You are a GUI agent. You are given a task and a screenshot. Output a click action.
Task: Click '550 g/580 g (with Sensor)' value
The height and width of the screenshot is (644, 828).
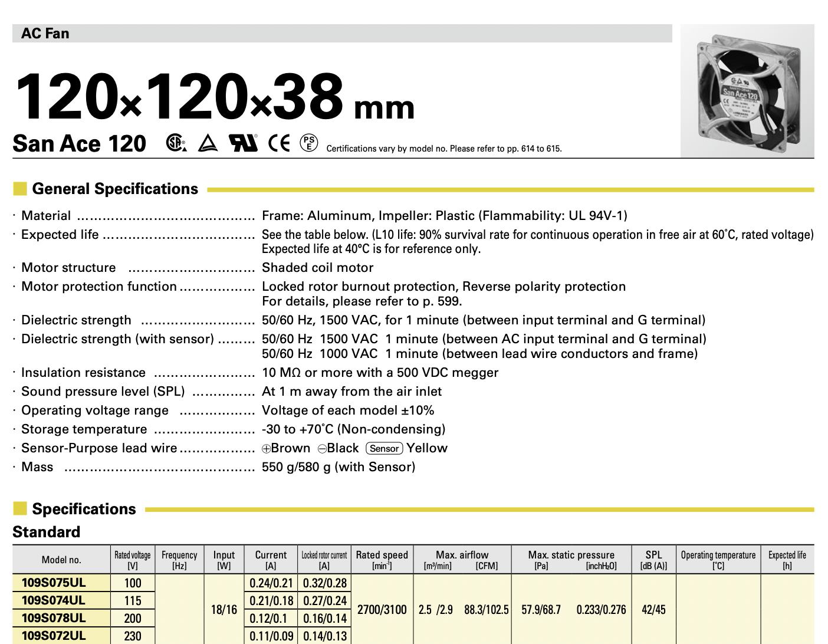click(x=339, y=467)
